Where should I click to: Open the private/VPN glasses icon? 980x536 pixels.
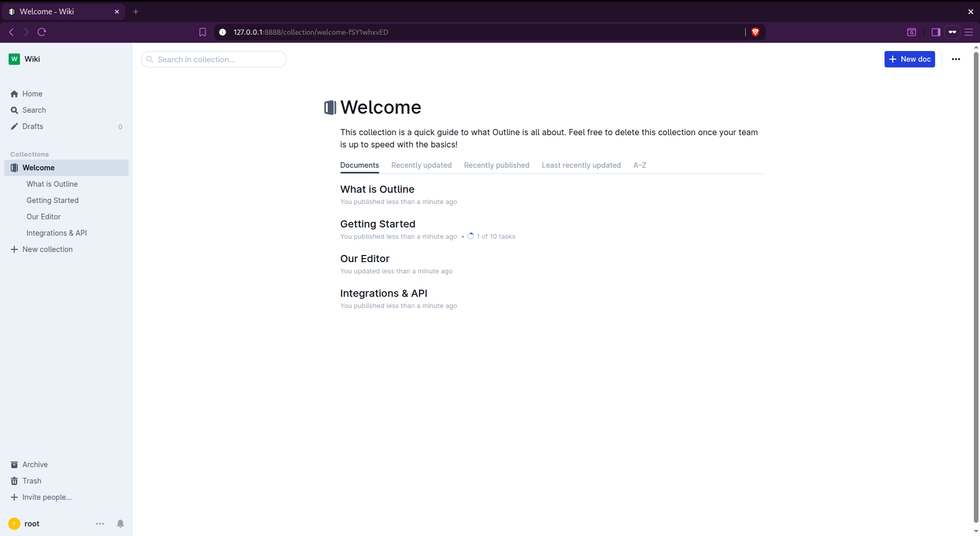tap(952, 32)
